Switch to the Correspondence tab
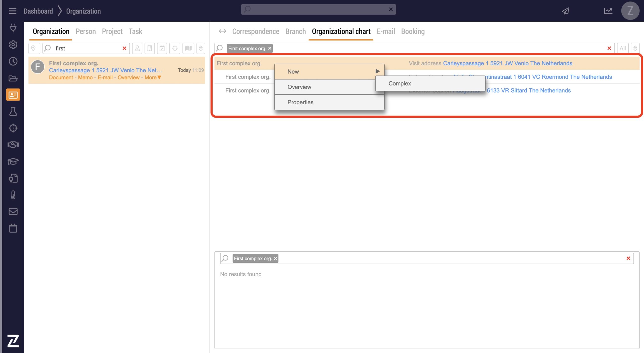The height and width of the screenshot is (353, 644). pos(256,31)
